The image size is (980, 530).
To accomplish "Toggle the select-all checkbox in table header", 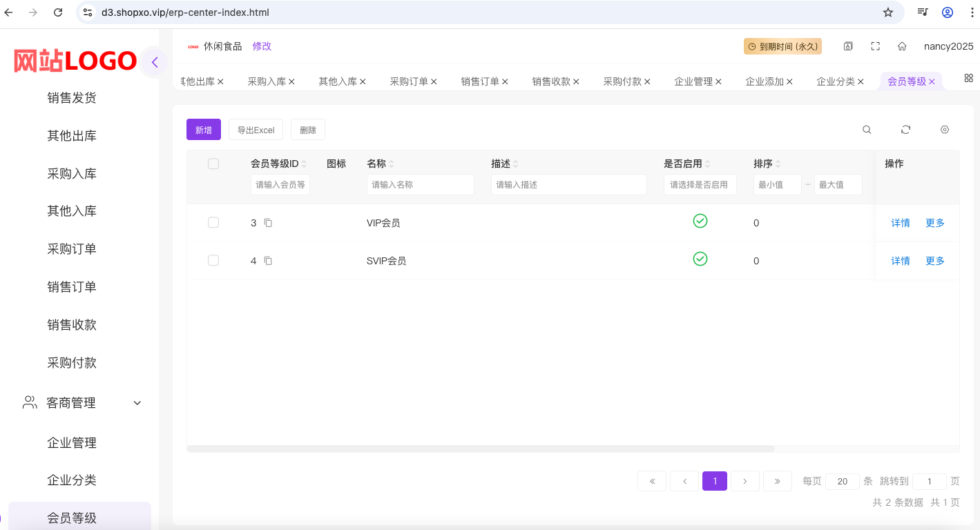I will (213, 164).
